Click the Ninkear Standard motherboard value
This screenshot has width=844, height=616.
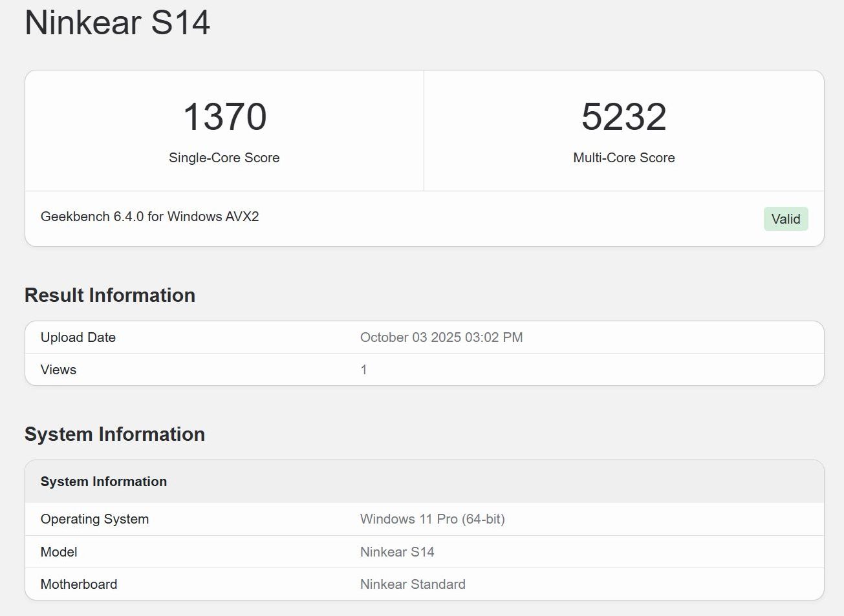coord(413,584)
